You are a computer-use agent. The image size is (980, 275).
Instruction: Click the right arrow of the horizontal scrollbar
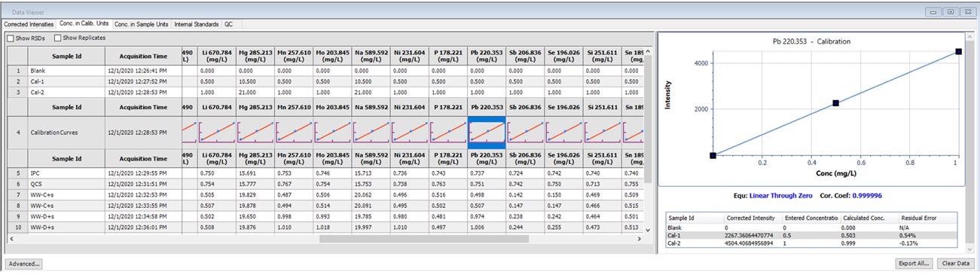[640, 239]
